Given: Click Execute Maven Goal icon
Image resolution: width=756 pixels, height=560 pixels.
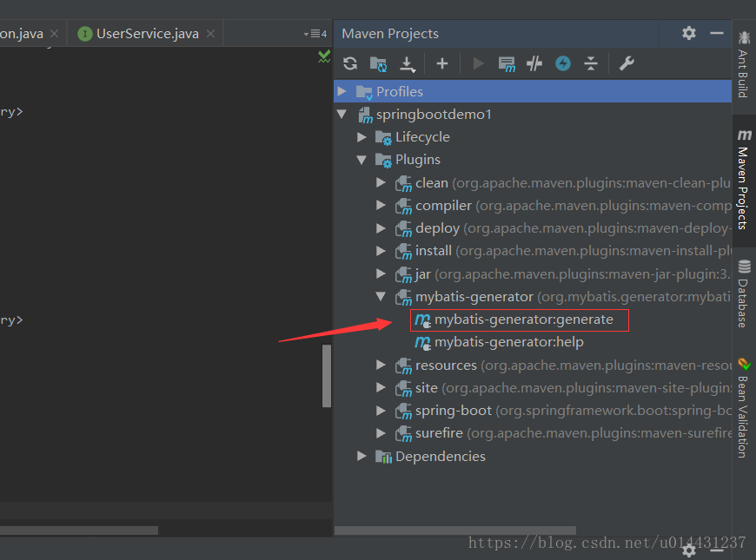Looking at the screenshot, I should [507, 63].
